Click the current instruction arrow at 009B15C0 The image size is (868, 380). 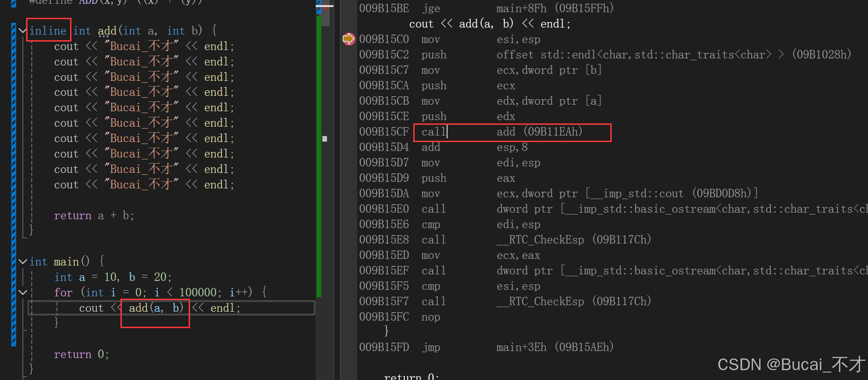(x=348, y=39)
